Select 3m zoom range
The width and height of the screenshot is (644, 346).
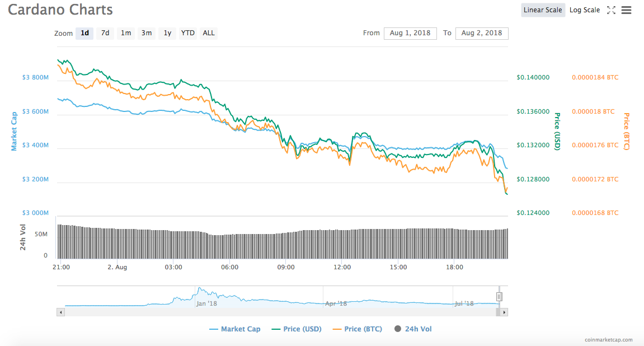[147, 33]
